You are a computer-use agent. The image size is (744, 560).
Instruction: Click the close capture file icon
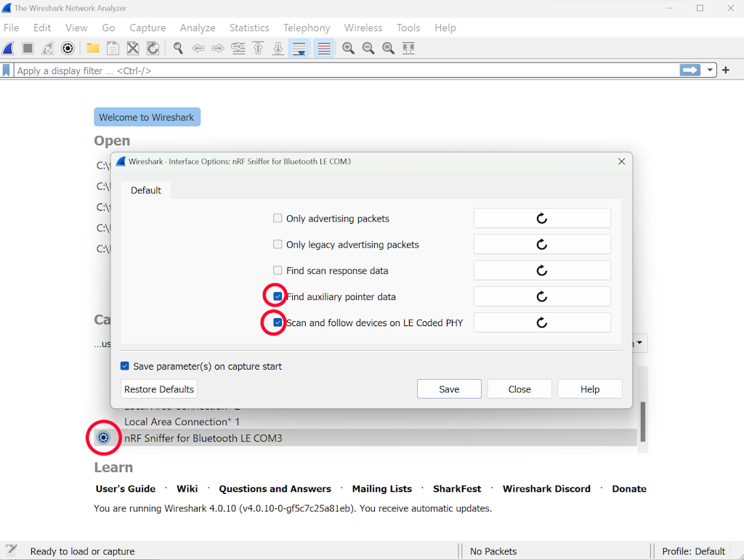click(x=133, y=48)
